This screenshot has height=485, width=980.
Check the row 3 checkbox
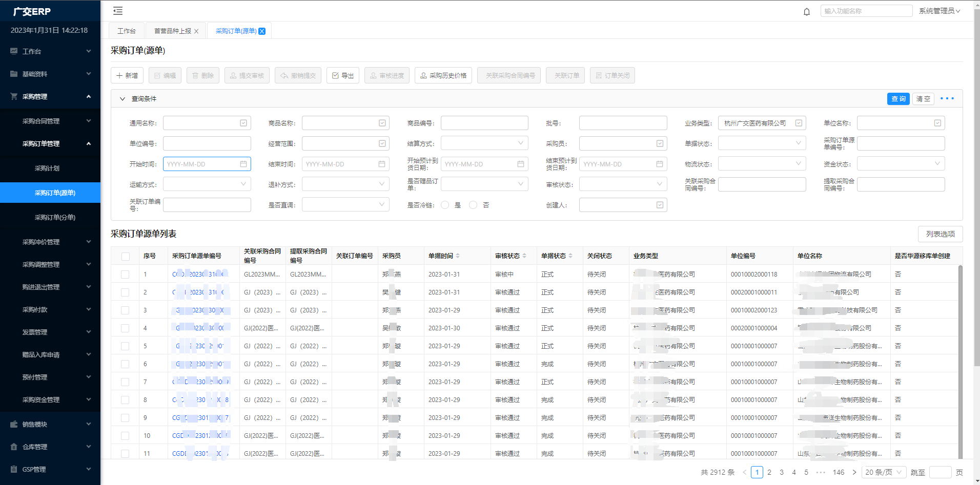click(x=125, y=310)
